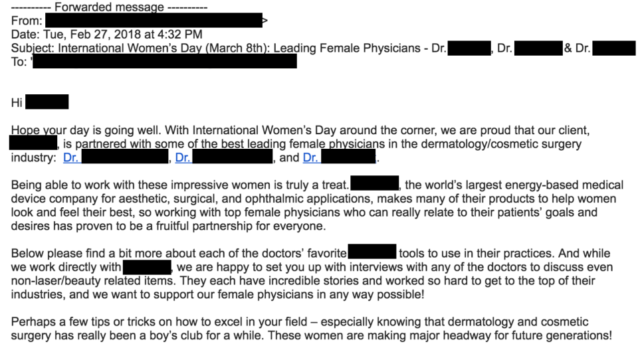
Task: Click the "Hi" greeting
Action: click(x=17, y=103)
